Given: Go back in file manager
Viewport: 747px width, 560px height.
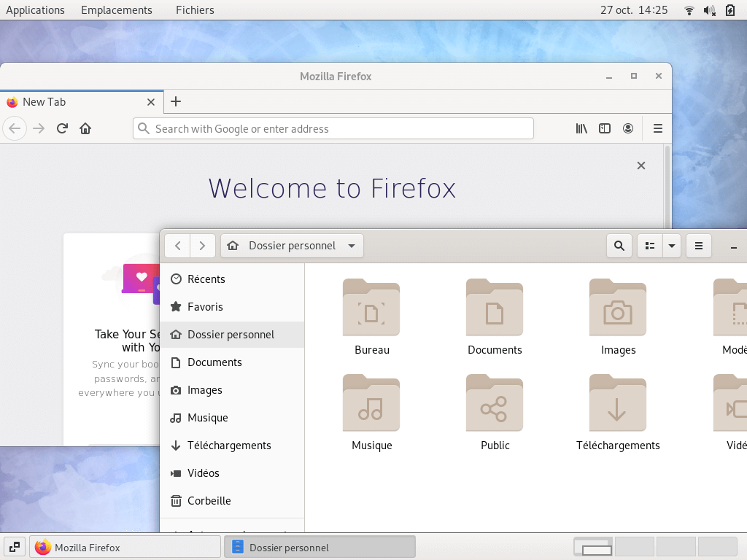Looking at the screenshot, I should coord(178,246).
